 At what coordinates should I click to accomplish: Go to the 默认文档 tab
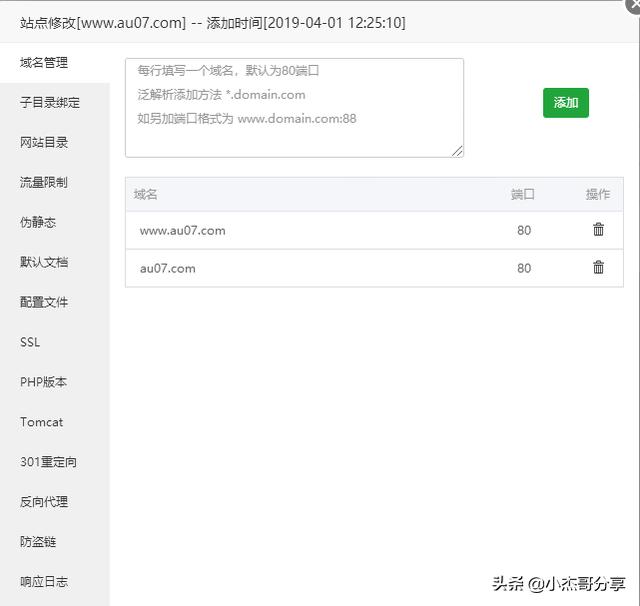click(x=55, y=262)
